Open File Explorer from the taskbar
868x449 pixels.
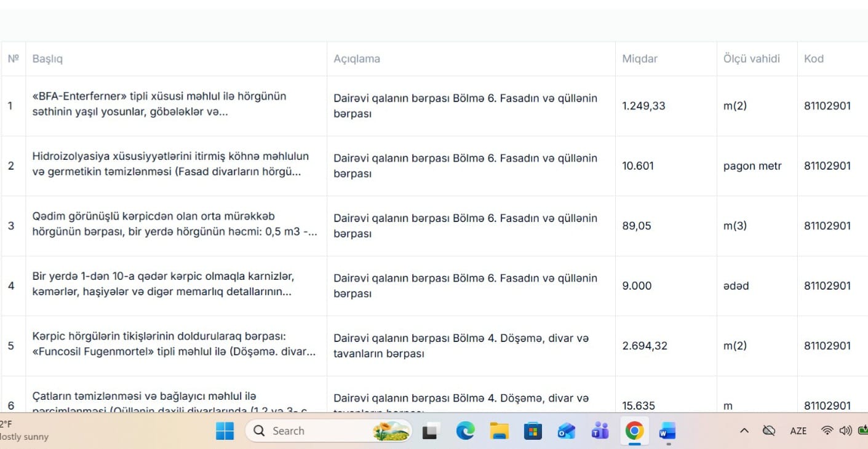tap(499, 431)
